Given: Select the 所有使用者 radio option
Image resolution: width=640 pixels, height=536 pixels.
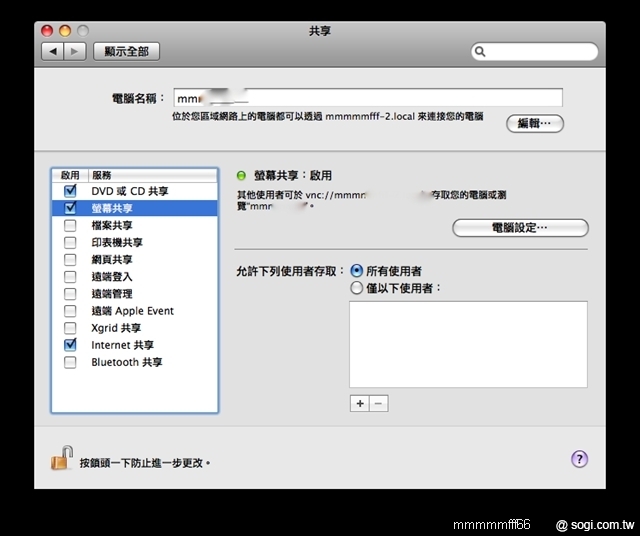Looking at the screenshot, I should click(x=357, y=271).
